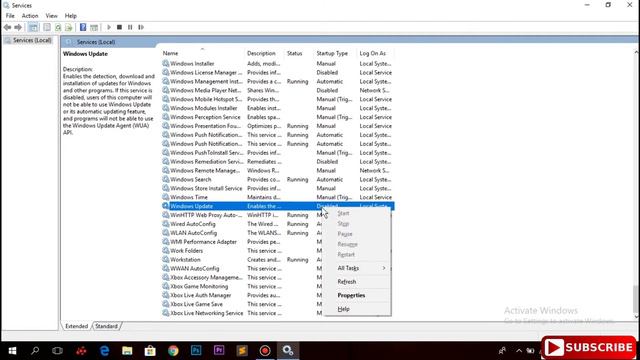Launch Microsoft Edge from the taskbar

(104, 351)
